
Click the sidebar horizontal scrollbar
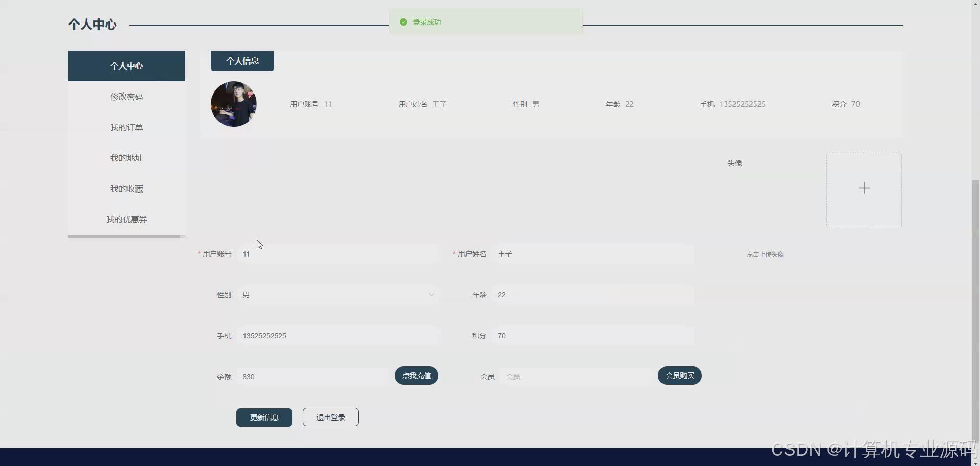tap(124, 236)
